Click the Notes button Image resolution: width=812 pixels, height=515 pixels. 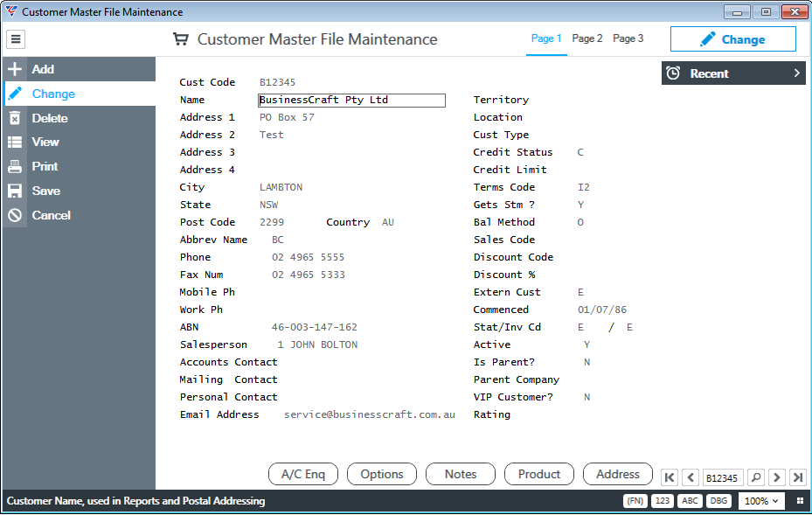coord(461,474)
